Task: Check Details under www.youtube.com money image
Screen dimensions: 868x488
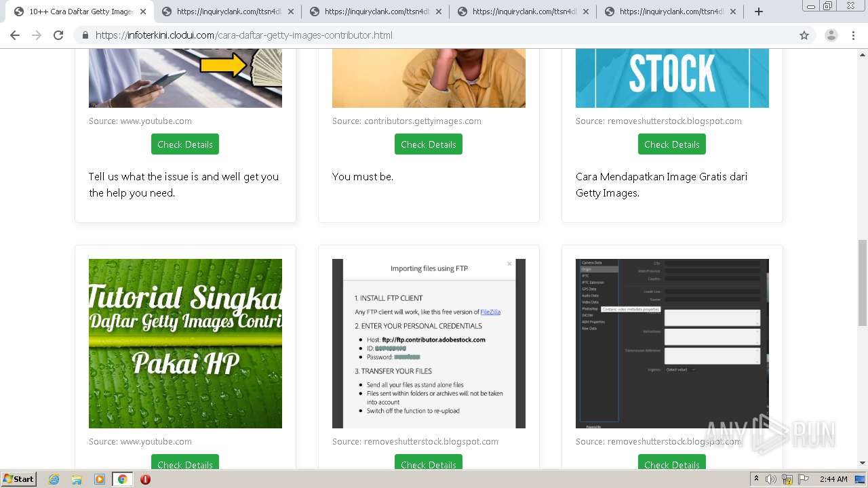Action: pos(185,144)
